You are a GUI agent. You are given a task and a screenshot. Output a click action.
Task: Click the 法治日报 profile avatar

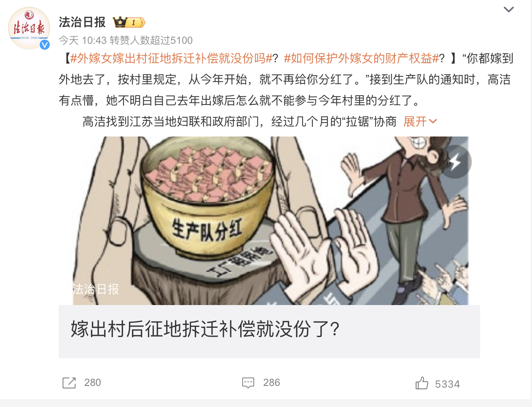coord(29,28)
